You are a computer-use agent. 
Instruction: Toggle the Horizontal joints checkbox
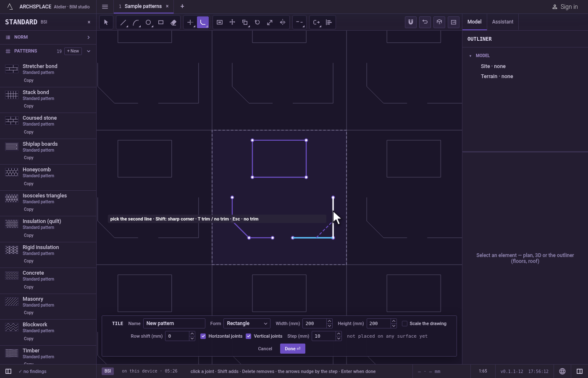[x=203, y=336]
